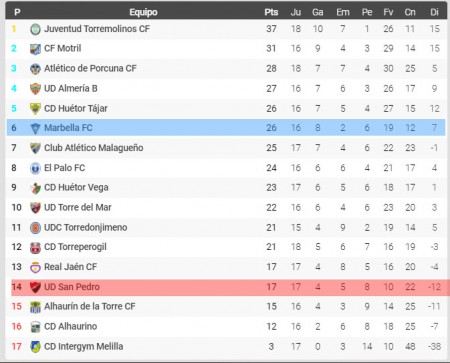Open Club Atlético Malagueño team name

click(x=94, y=148)
